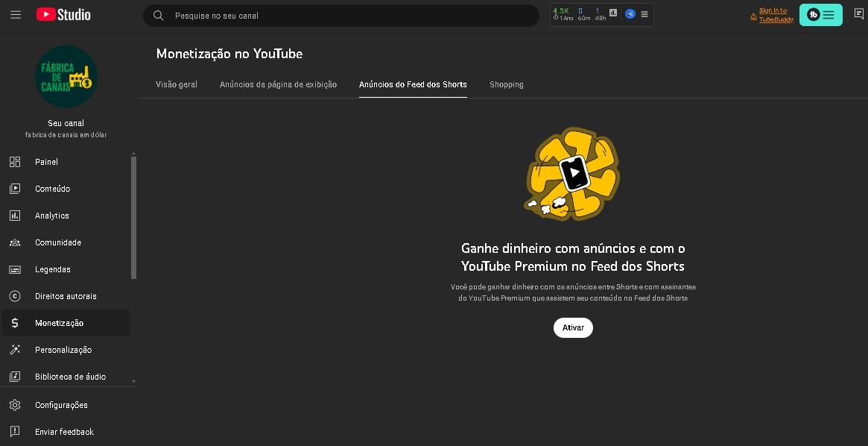868x446 pixels.
Task: Click the 1 48h stat
Action: point(600,14)
